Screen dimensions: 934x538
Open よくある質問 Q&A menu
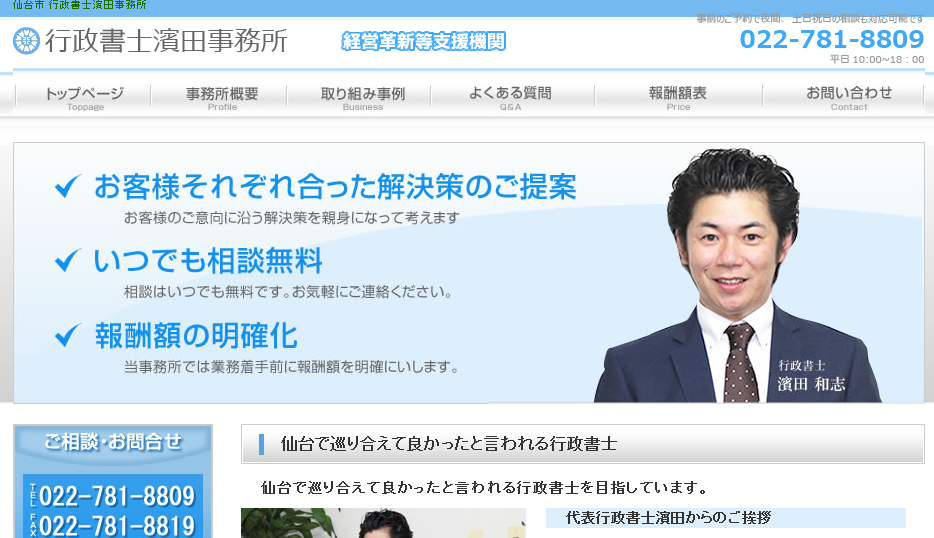click(510, 98)
